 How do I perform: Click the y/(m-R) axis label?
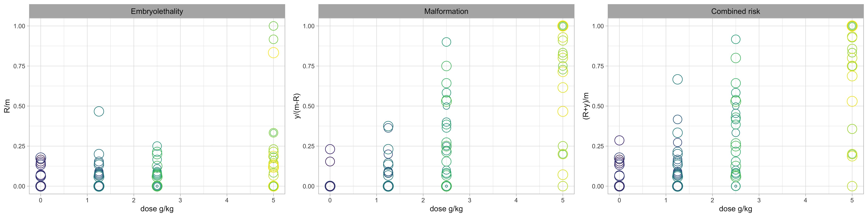click(x=297, y=106)
